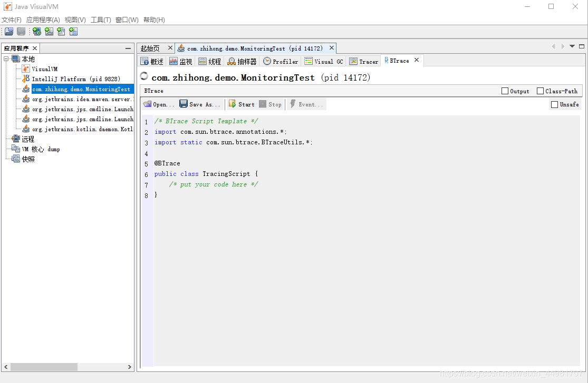Viewport: 588px width, 383px height.
Task: Click the local computer (本地) icon
Action: click(x=16, y=59)
